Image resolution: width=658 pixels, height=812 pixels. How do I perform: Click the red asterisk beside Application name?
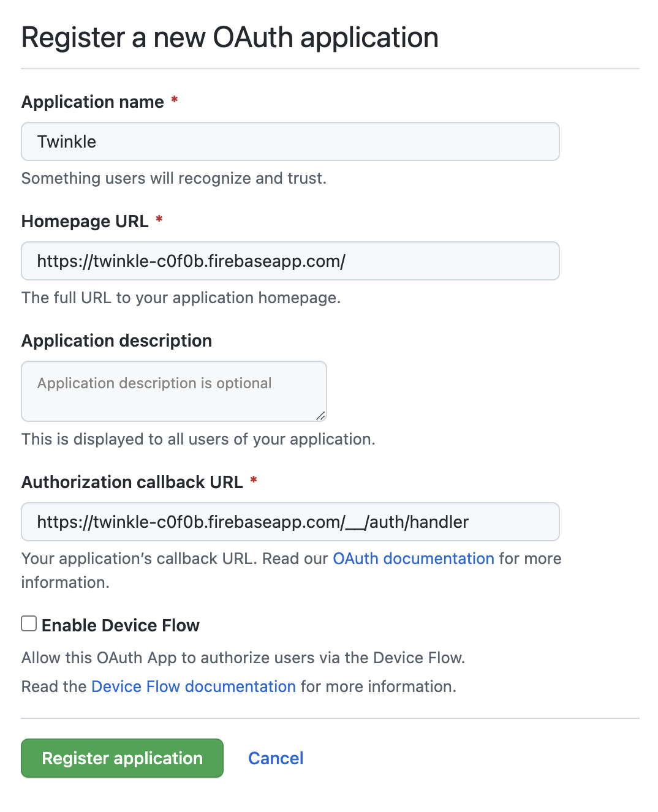click(175, 100)
